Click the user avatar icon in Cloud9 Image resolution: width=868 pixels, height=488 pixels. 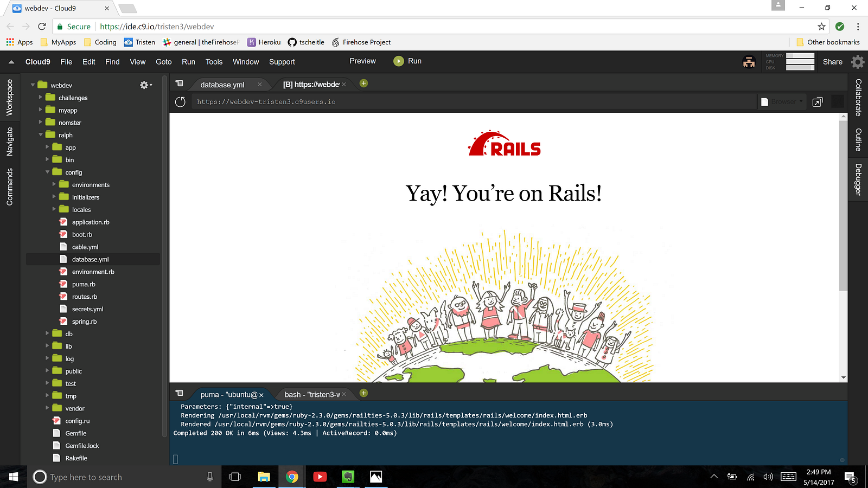coord(749,62)
